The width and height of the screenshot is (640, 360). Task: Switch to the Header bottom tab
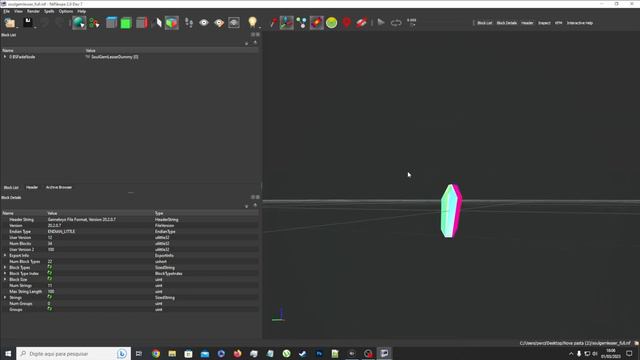pyautogui.click(x=32, y=187)
